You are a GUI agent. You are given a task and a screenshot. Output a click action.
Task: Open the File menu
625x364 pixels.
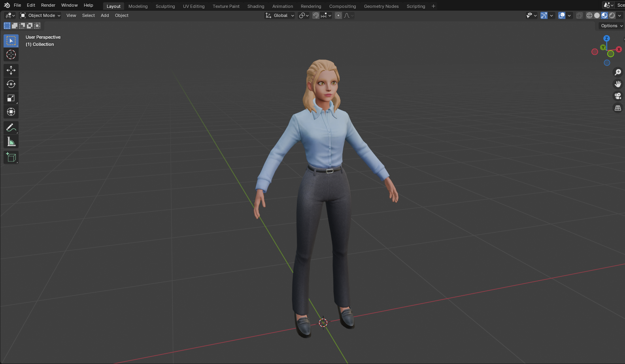(17, 5)
